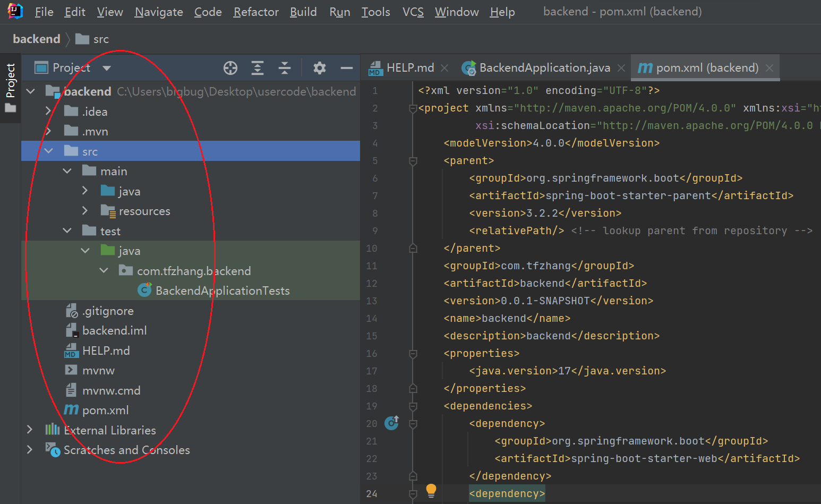Collapse the backend root node
Screen dimensions: 821x504
tap(30, 91)
